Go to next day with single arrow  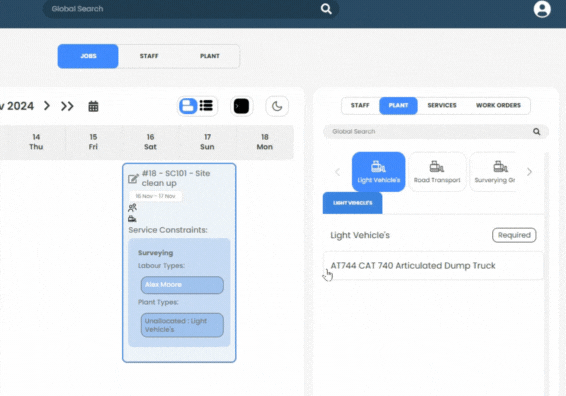[x=47, y=106]
